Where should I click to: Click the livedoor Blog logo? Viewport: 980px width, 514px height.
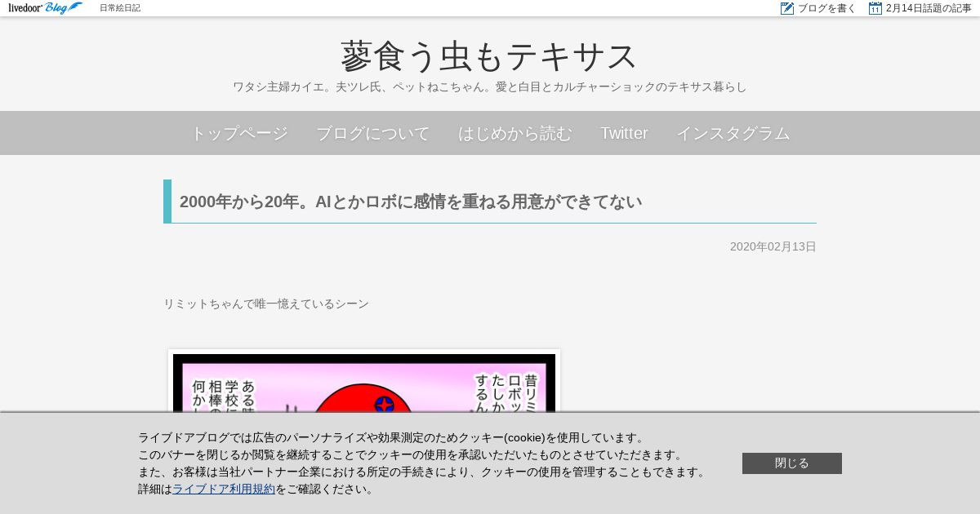(46, 8)
